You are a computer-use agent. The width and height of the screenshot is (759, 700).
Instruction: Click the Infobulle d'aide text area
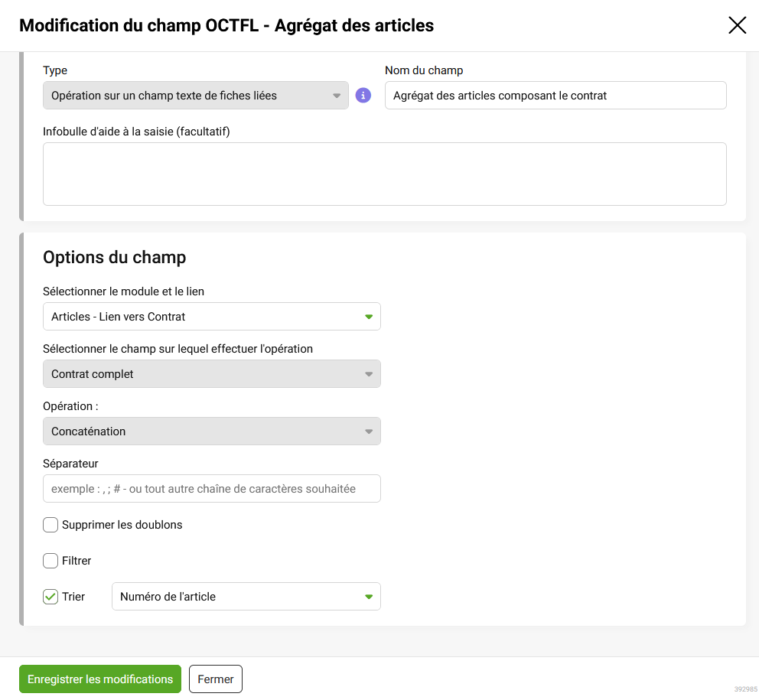coord(384,174)
